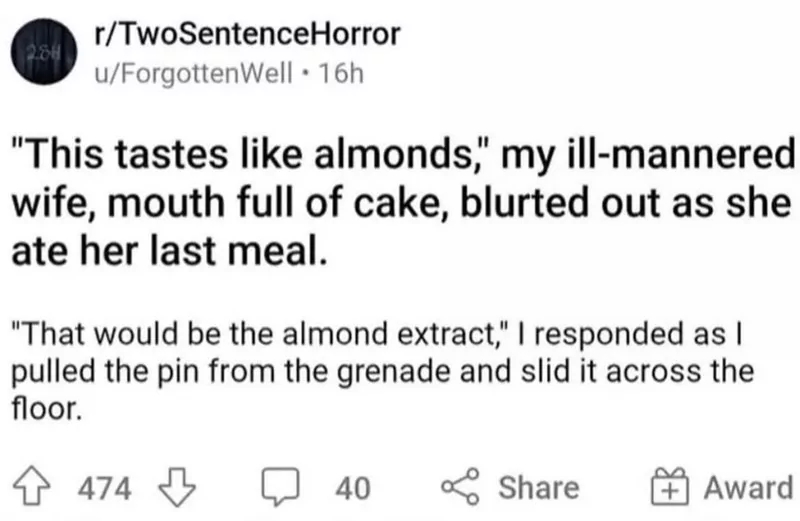Open comments via the speech bubble icon

[280, 486]
